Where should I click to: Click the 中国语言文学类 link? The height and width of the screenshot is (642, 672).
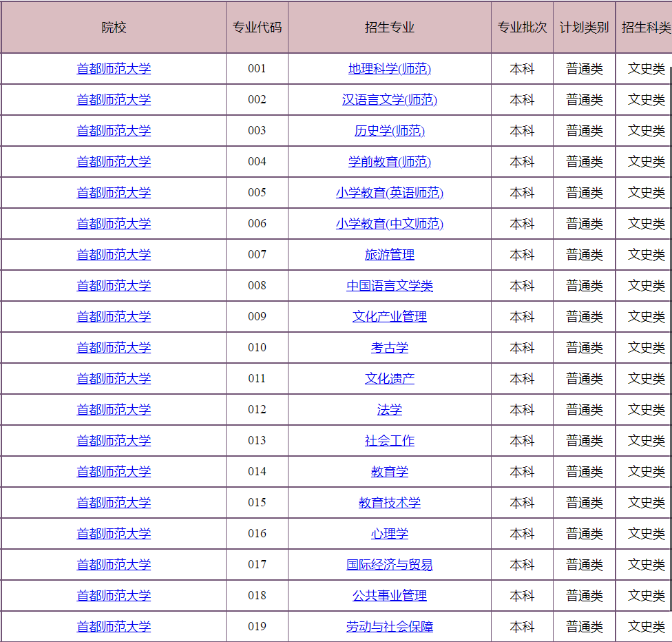(x=390, y=286)
